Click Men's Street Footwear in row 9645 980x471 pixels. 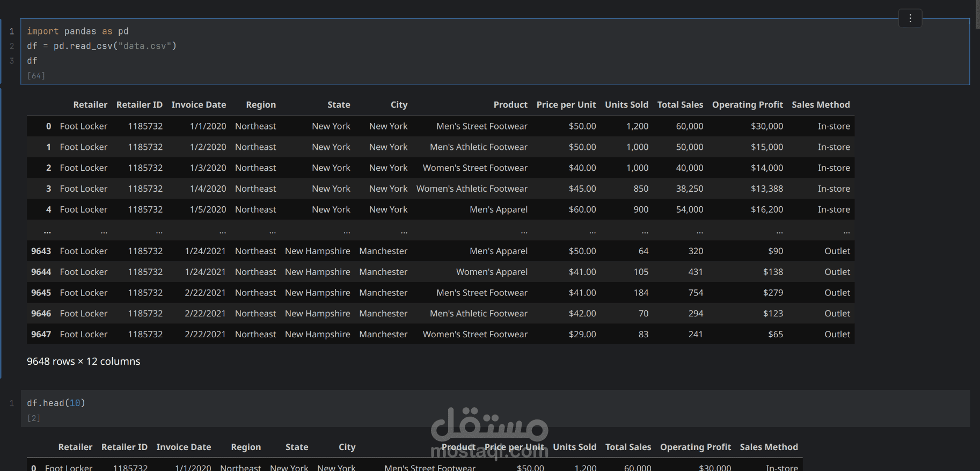[482, 293]
